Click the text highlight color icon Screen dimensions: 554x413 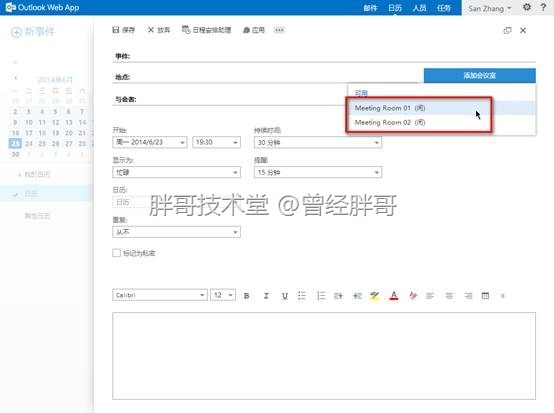(x=375, y=295)
